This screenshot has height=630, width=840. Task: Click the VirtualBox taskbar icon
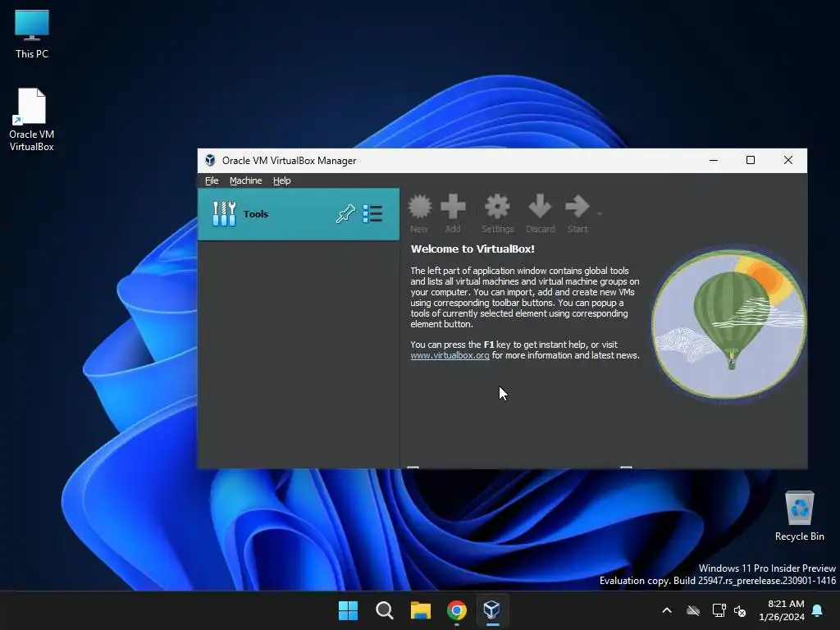(492, 610)
